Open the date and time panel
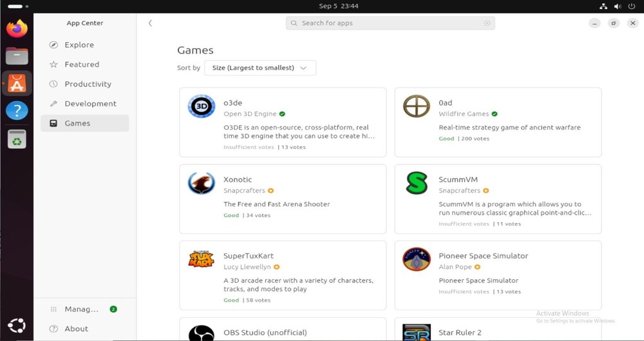Image resolution: width=644 pixels, height=341 pixels. click(x=338, y=6)
